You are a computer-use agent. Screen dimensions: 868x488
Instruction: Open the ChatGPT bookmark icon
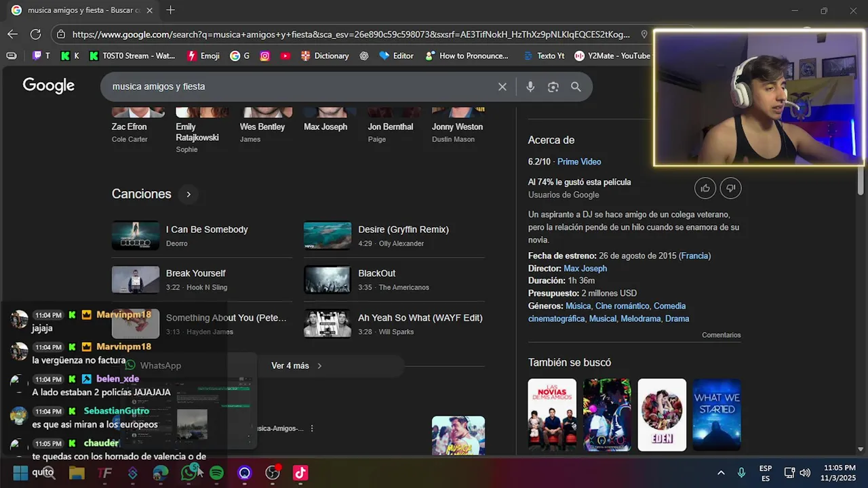(364, 56)
